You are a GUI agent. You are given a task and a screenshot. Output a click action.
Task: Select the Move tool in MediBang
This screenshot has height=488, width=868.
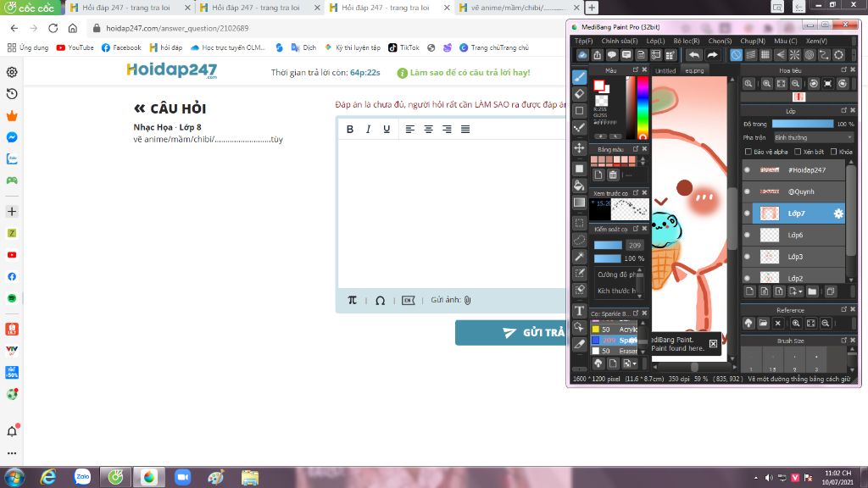579,147
